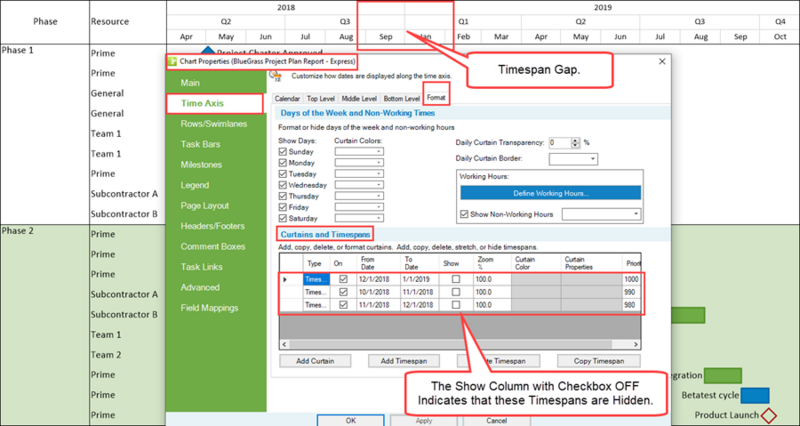This screenshot has width=800, height=426.
Task: Click Priority cell 990
Action: click(631, 292)
